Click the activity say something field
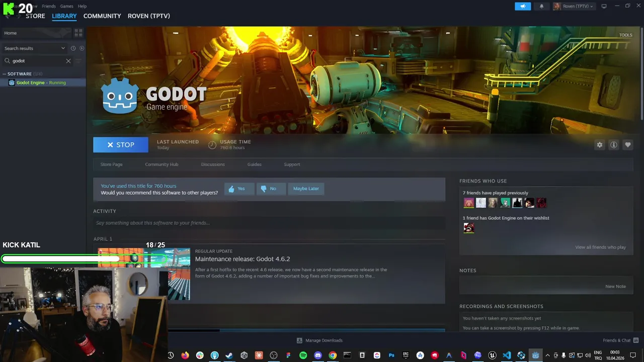The height and width of the screenshot is (362, 644). pyautogui.click(x=269, y=223)
